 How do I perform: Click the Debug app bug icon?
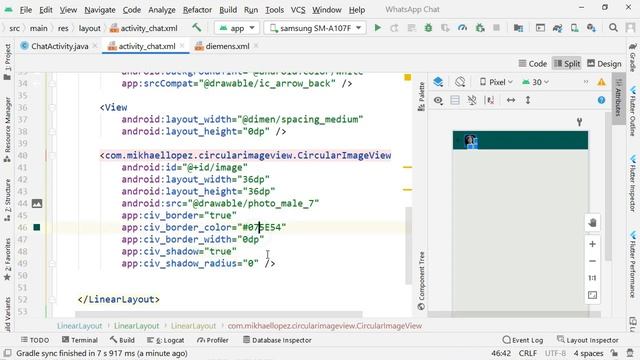(428, 28)
